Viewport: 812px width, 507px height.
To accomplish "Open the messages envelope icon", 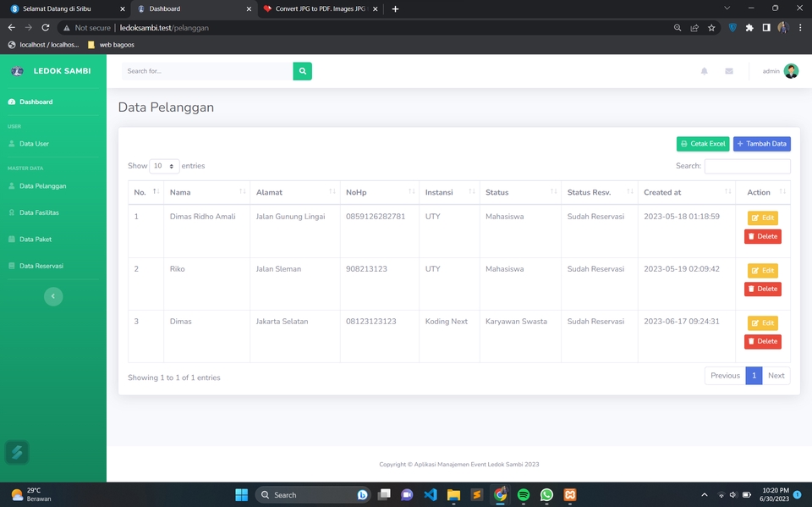I will click(728, 71).
